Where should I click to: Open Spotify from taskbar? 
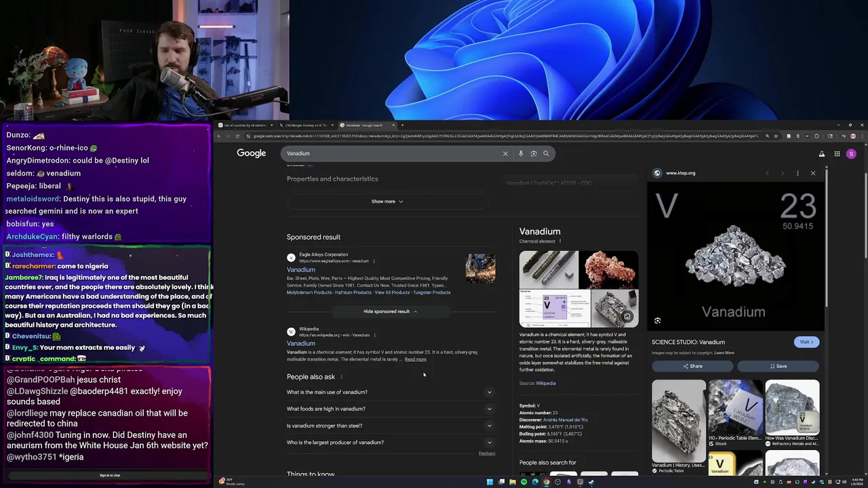(x=524, y=482)
